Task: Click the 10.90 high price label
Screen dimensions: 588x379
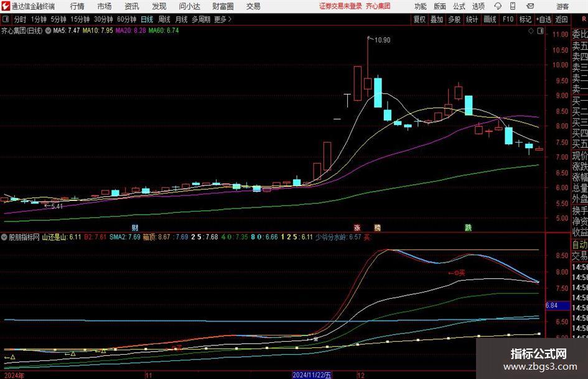Action: (382, 40)
